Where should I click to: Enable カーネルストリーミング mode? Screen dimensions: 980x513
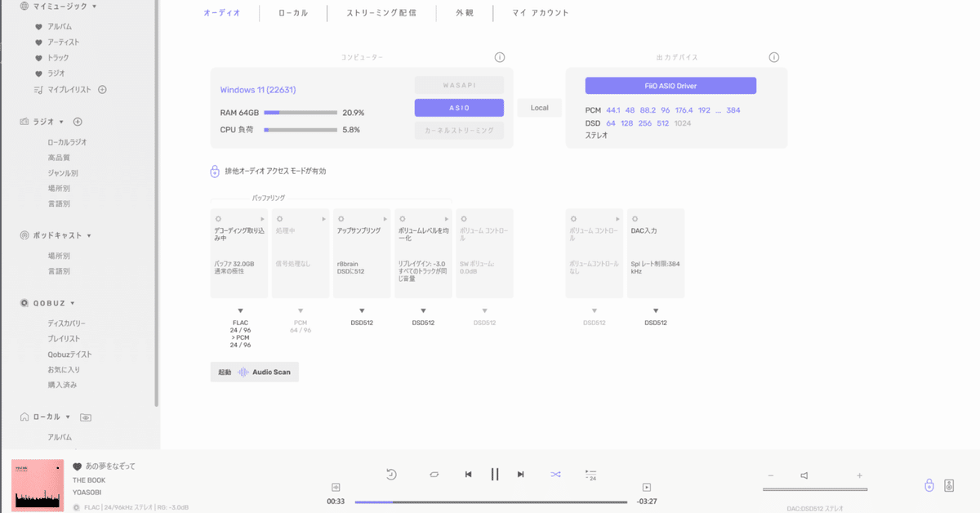click(460, 129)
